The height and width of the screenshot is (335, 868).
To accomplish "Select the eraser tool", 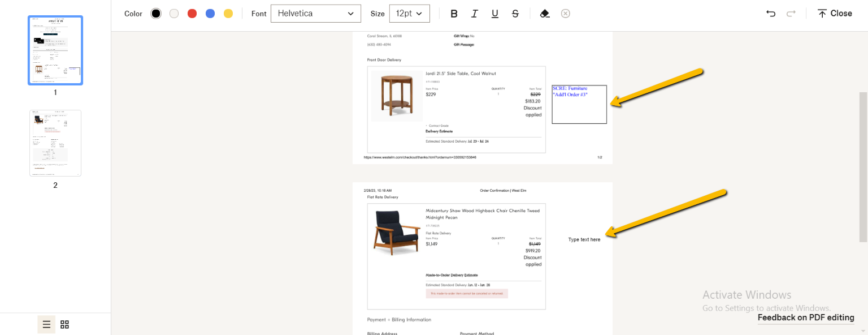I will 545,14.
